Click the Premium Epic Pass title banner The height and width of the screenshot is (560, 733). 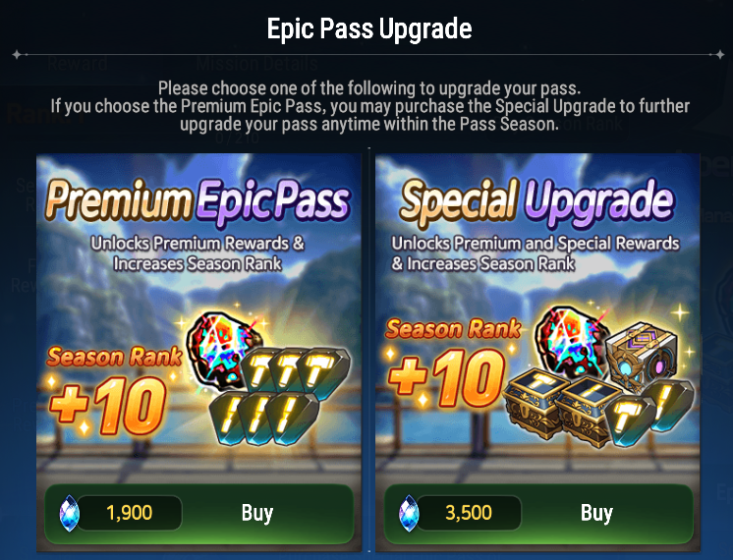198,201
